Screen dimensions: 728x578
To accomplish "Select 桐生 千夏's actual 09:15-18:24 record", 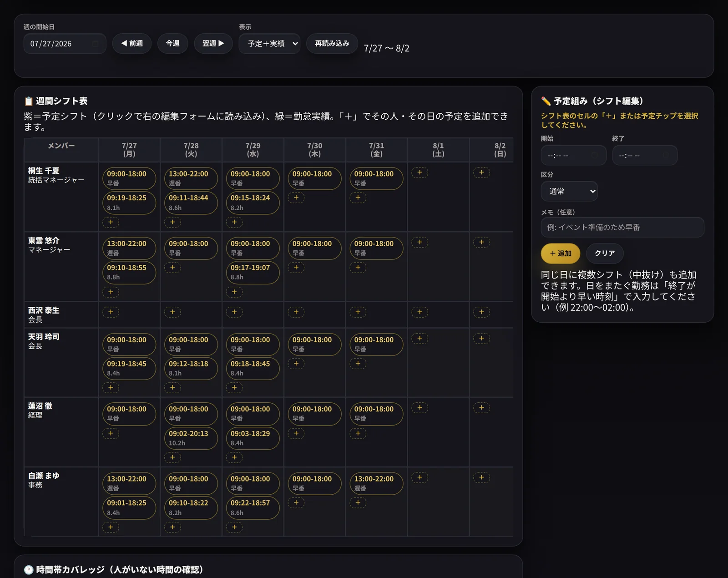I will pyautogui.click(x=253, y=203).
